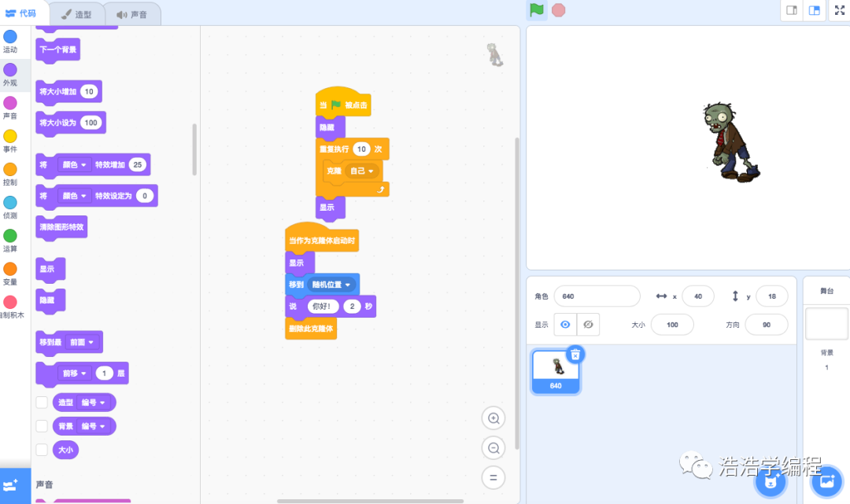Zoom in the code workspace
Screen dimensions: 850x504
coord(493,418)
